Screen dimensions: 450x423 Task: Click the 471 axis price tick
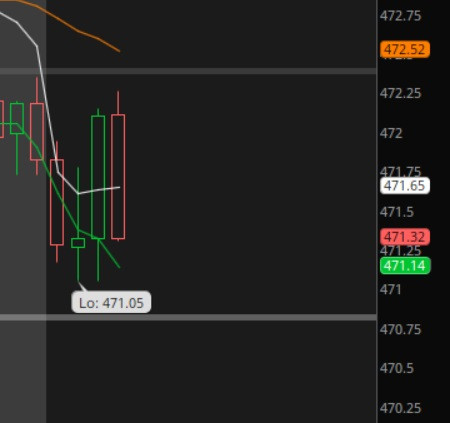tap(390, 289)
